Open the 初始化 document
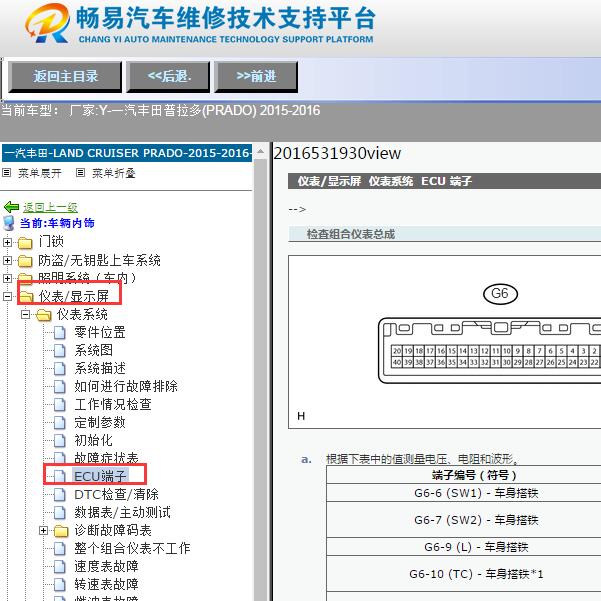 coord(94,440)
